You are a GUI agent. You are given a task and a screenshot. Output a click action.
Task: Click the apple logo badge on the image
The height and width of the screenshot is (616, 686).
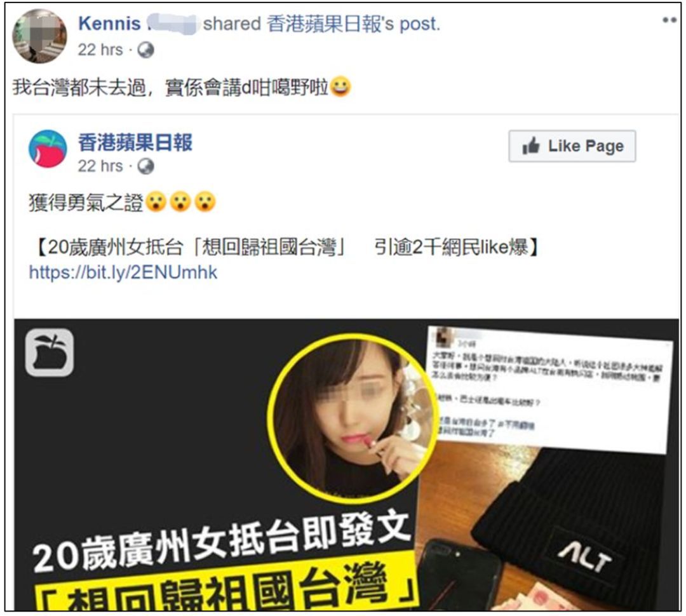[50, 352]
